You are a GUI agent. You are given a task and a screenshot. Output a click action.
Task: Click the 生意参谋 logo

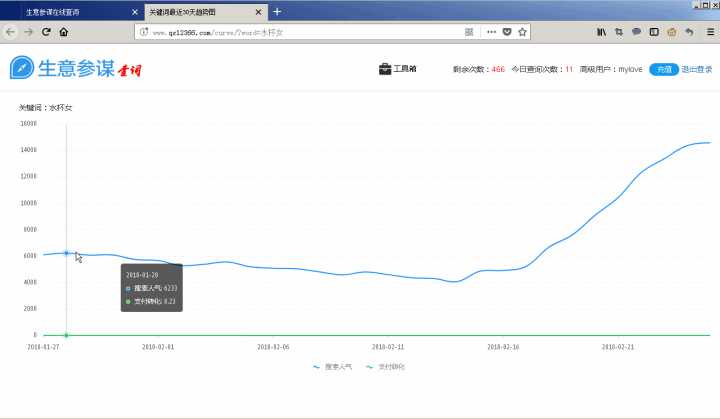click(75, 68)
